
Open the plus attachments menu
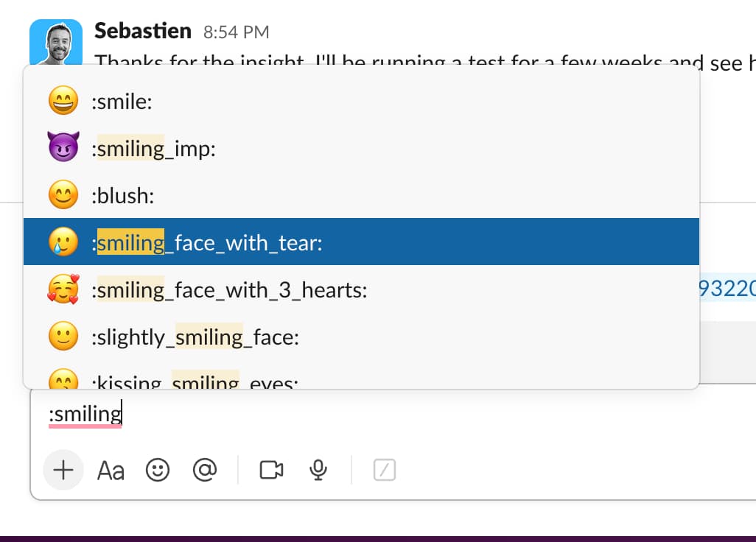pos(63,470)
